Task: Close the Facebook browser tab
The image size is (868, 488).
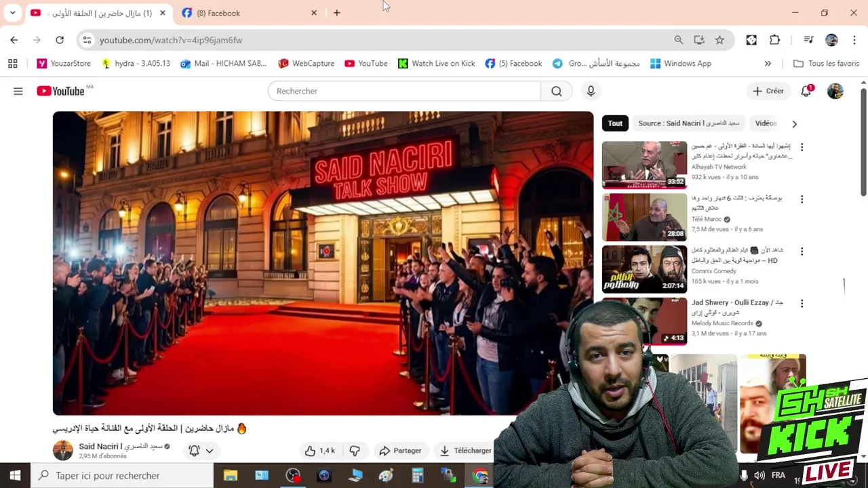Action: tap(314, 13)
